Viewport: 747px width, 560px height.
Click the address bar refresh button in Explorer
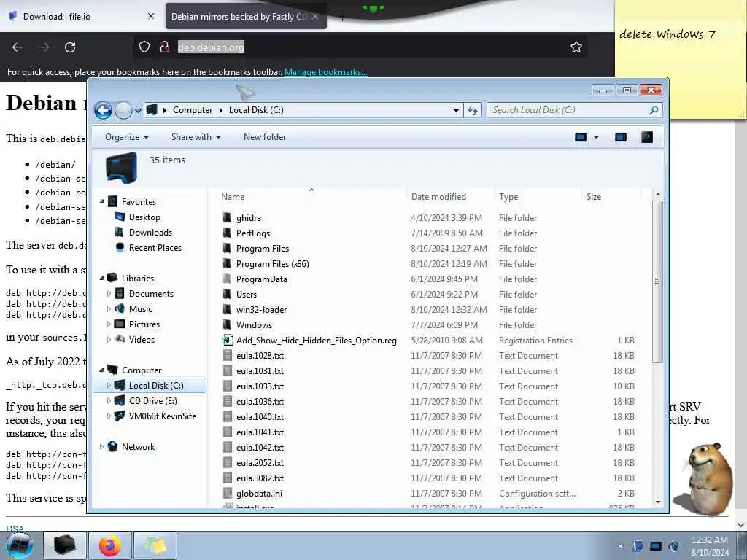click(473, 111)
